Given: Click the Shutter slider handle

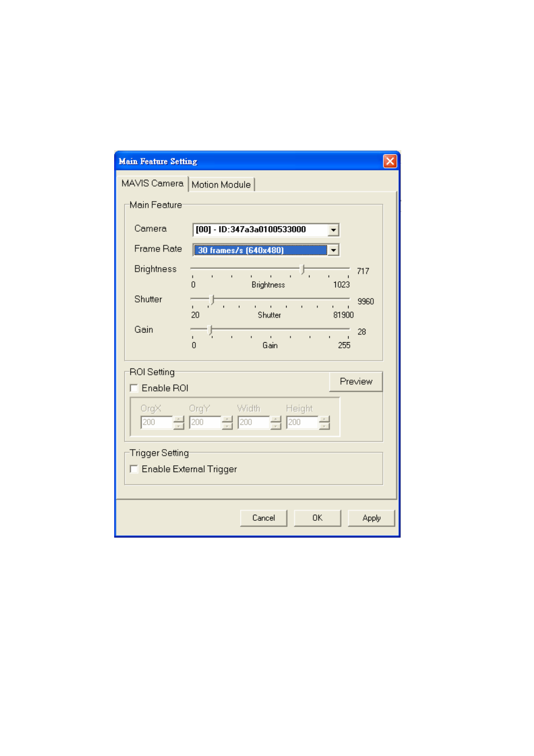Looking at the screenshot, I should tap(212, 300).
